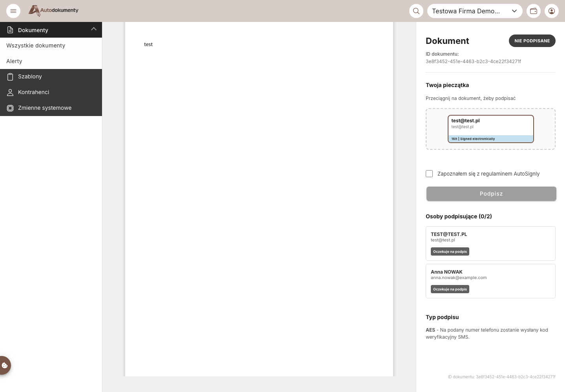Click the Kontrahenci person icon
The height and width of the screenshot is (392, 565).
point(10,92)
